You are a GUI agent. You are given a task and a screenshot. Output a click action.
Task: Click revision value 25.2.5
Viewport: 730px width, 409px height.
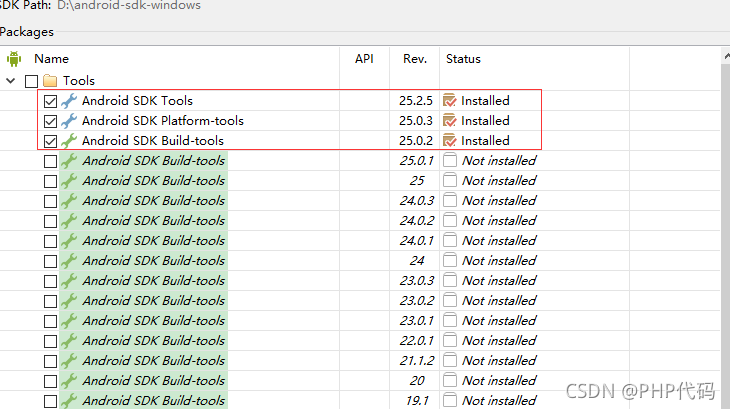tap(416, 101)
